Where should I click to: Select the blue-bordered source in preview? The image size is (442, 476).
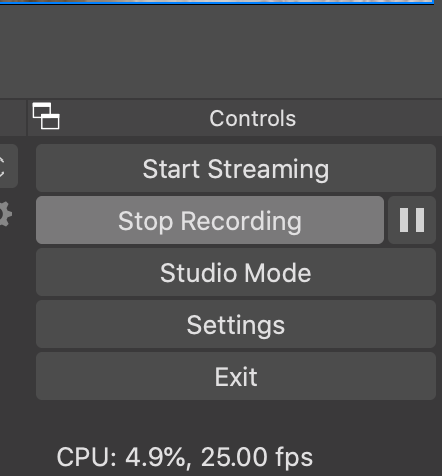pyautogui.click(x=217, y=1)
